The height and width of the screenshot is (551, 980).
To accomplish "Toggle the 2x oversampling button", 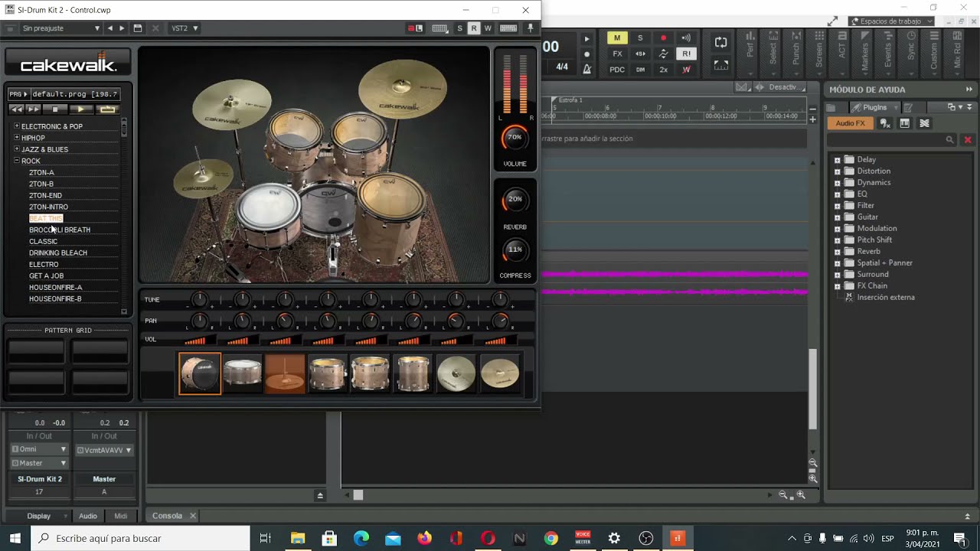I will 663,70.
